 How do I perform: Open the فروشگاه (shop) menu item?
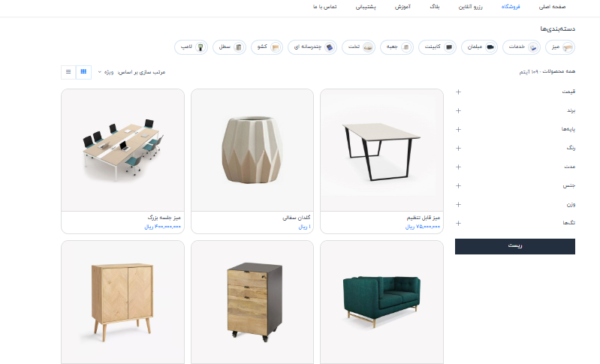511,7
